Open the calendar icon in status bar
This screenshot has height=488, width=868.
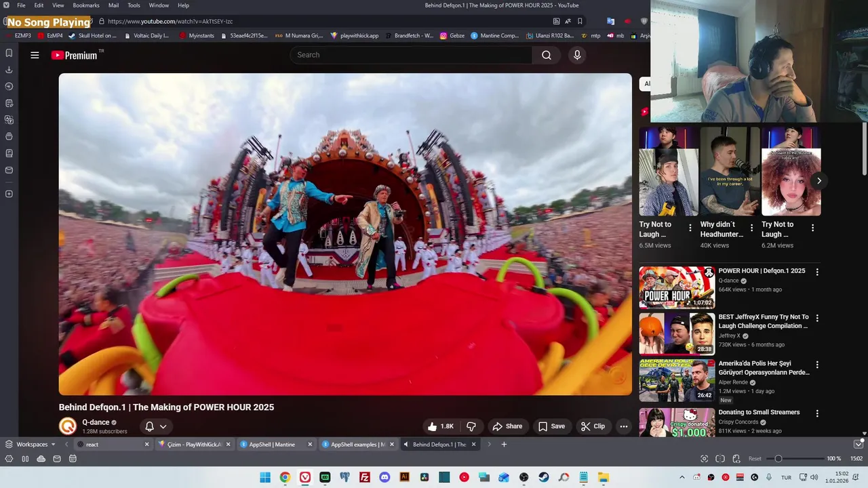click(x=73, y=459)
